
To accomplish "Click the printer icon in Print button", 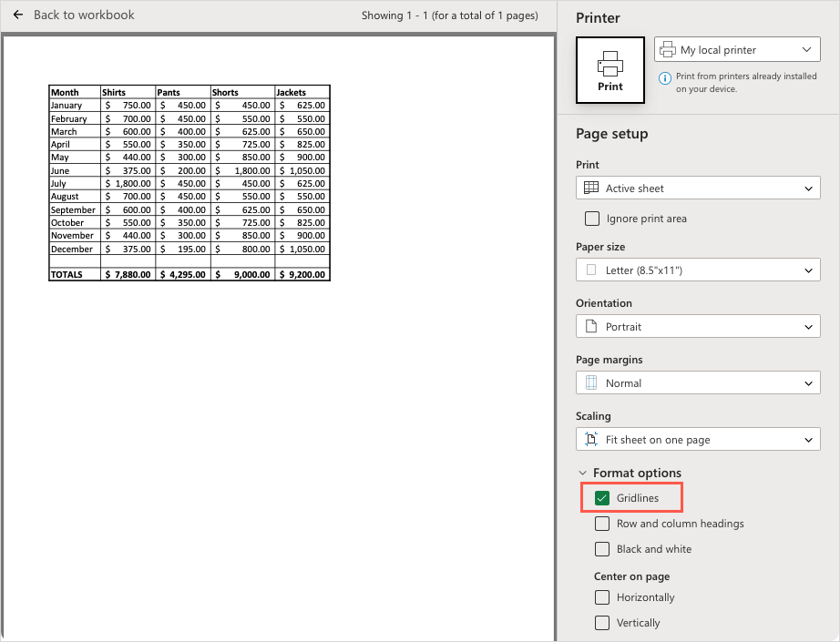I will click(610, 64).
